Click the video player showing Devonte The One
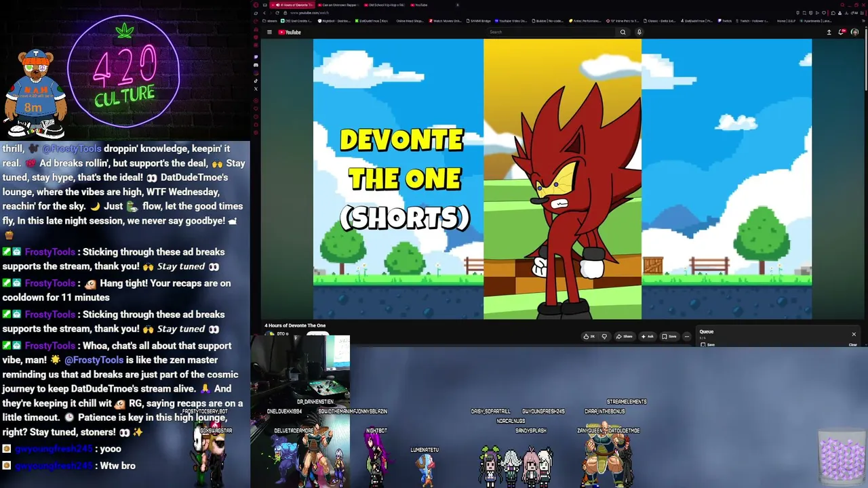The height and width of the screenshot is (488, 868). 562,179
